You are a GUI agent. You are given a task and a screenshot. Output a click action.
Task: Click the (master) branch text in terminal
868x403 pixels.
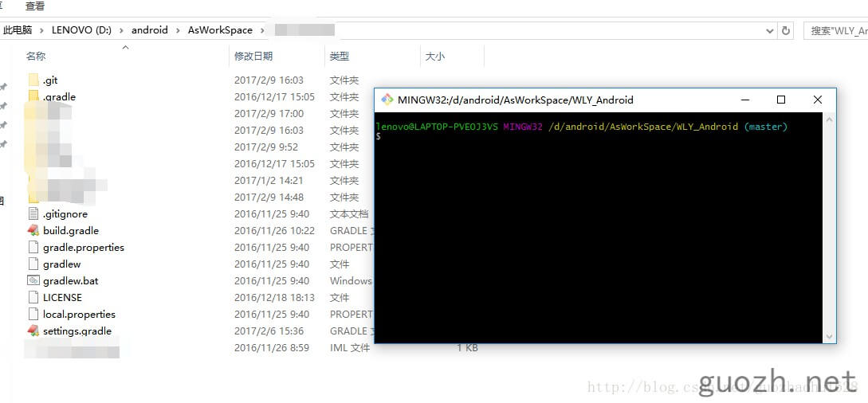pos(766,127)
